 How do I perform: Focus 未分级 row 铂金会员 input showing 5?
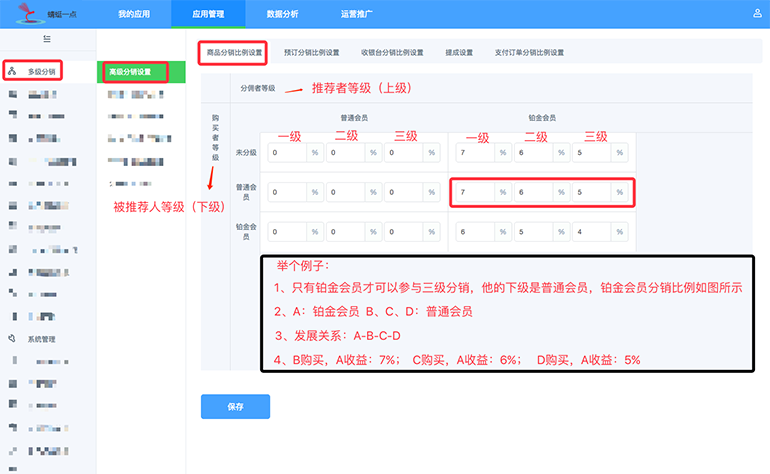[x=592, y=153]
